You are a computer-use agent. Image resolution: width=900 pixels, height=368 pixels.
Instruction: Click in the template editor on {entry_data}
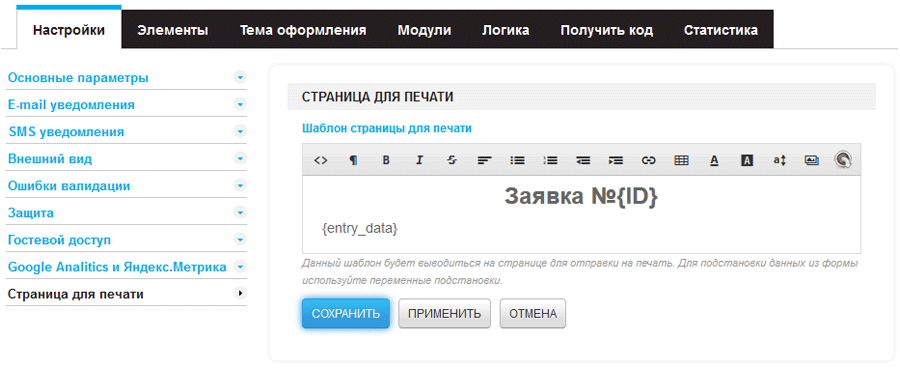[360, 228]
